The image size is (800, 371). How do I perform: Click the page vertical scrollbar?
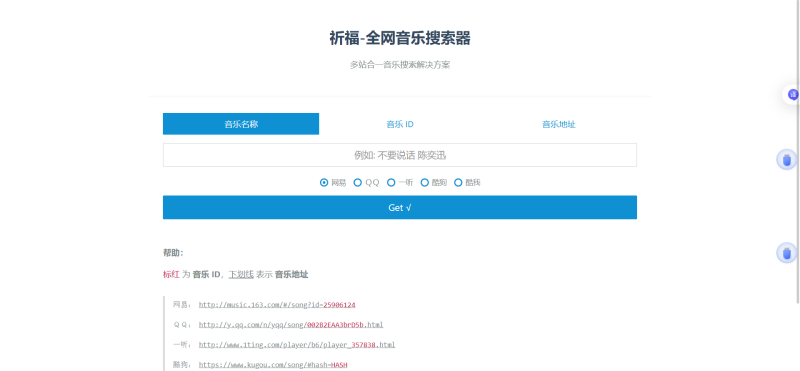(x=798, y=153)
